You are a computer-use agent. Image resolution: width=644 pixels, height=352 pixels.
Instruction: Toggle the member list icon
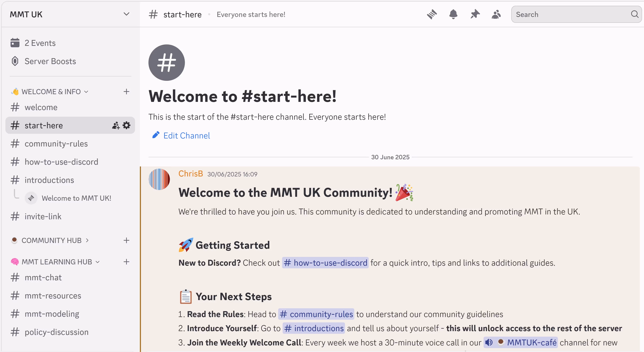(x=496, y=14)
